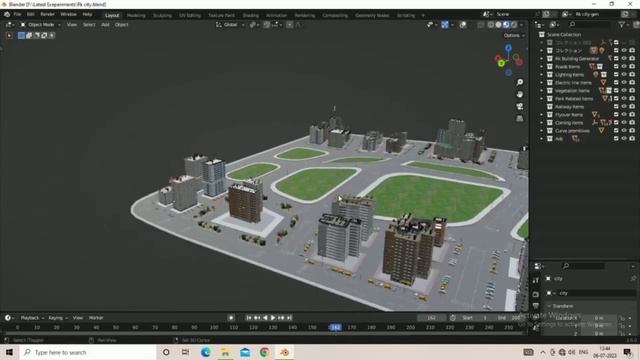Open the viewport View menu

pyautogui.click(x=71, y=25)
